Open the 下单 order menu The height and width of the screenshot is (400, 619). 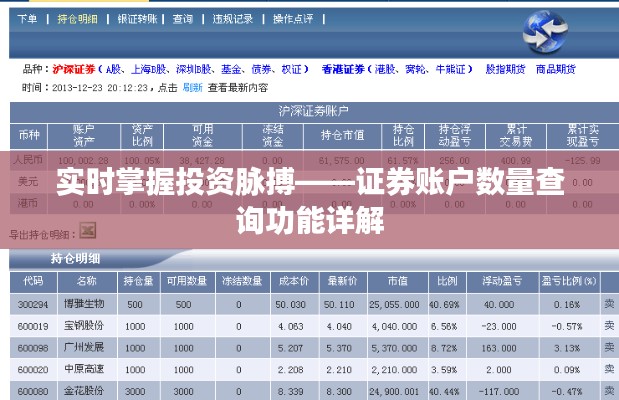click(x=28, y=19)
